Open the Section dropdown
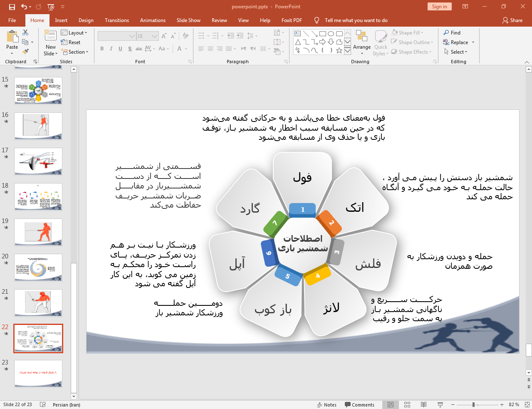Screen dimensions: 532x409 (75, 52)
